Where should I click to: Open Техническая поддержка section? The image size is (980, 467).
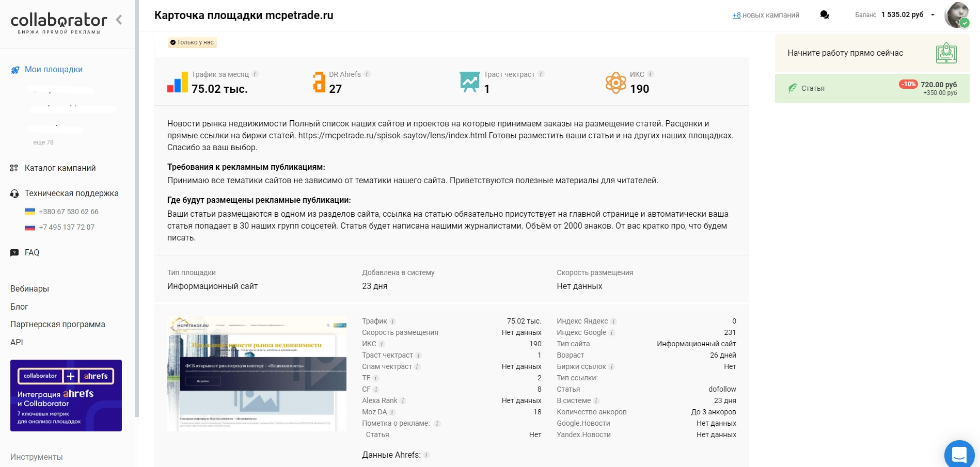[x=72, y=194]
